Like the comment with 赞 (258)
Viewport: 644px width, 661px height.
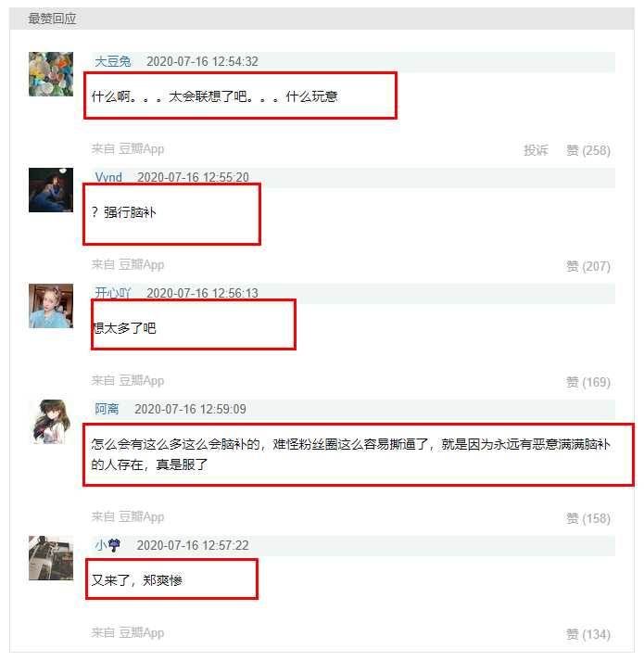[588, 150]
